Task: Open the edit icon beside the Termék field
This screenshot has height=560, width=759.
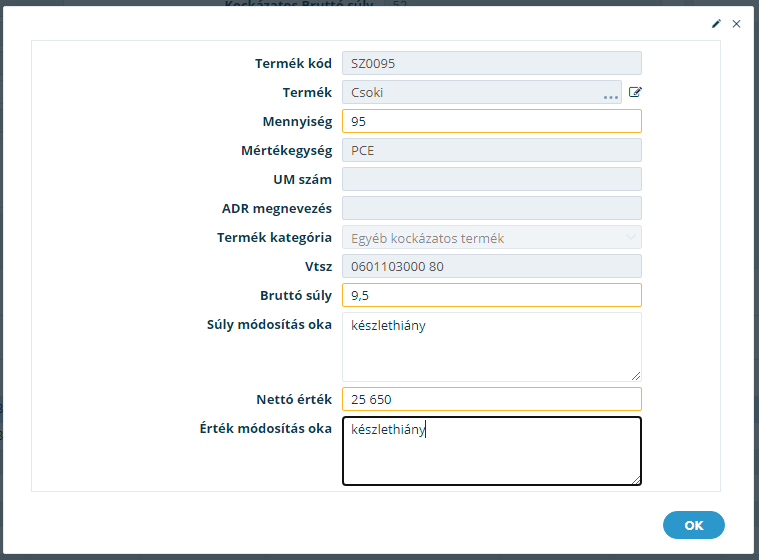Action: pos(635,92)
